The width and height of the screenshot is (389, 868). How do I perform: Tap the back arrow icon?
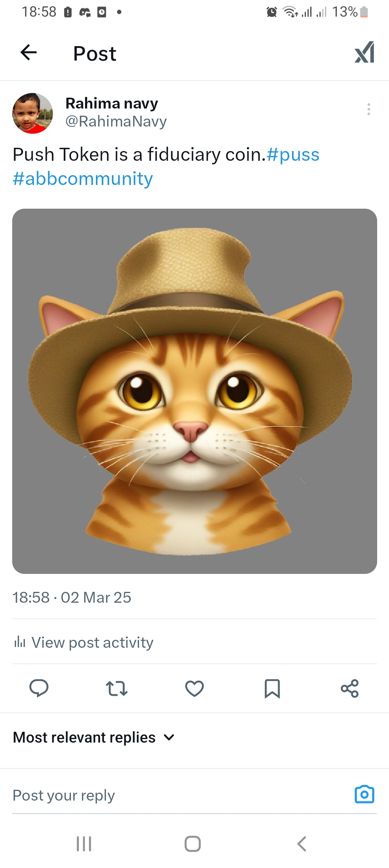pyautogui.click(x=29, y=53)
